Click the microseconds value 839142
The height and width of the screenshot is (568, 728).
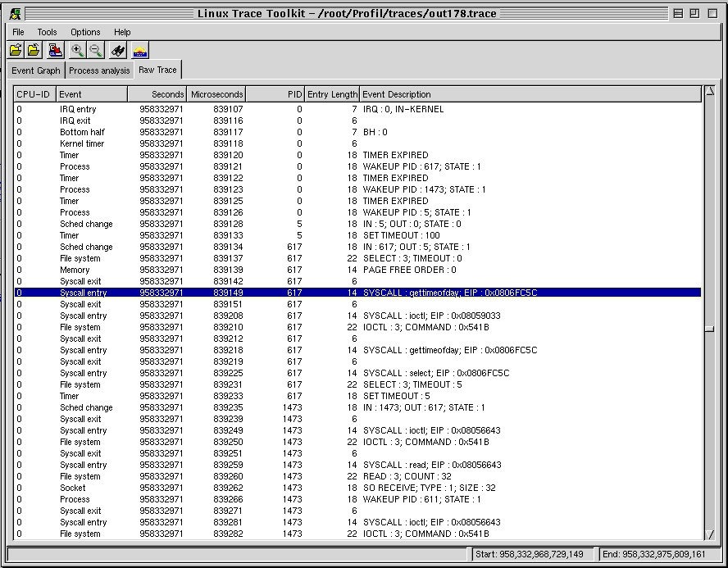(x=228, y=281)
